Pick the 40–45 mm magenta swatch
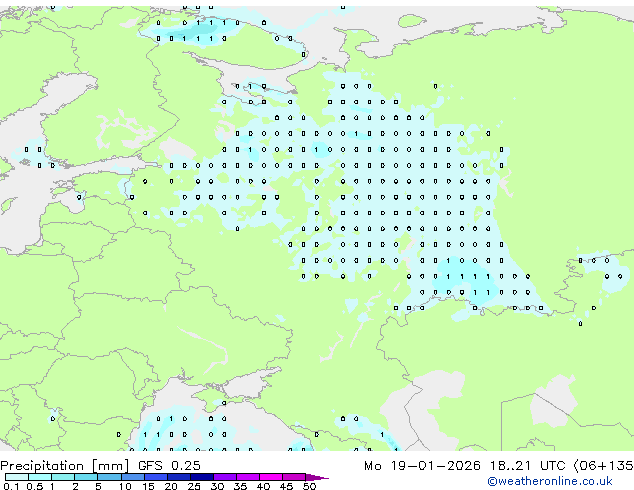634x490 pixels. click(271, 477)
